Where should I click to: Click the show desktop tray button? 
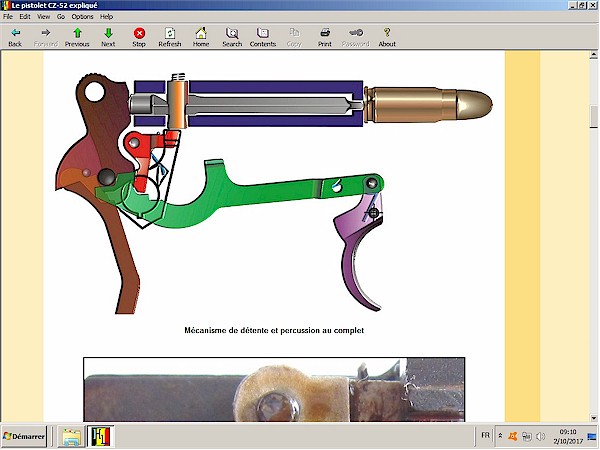coord(592,436)
